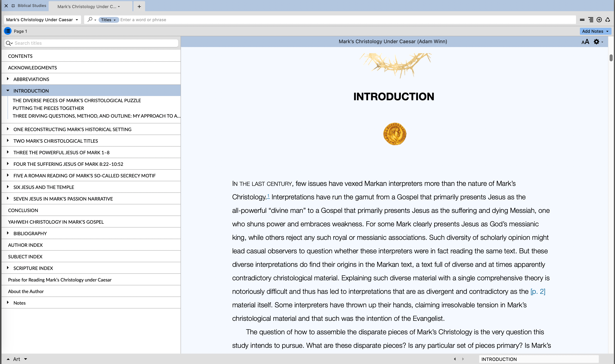The width and height of the screenshot is (615, 364).
Task: Click the pane title Mark's Christology Under Caesar (Adam Winn)
Action: tap(393, 41)
